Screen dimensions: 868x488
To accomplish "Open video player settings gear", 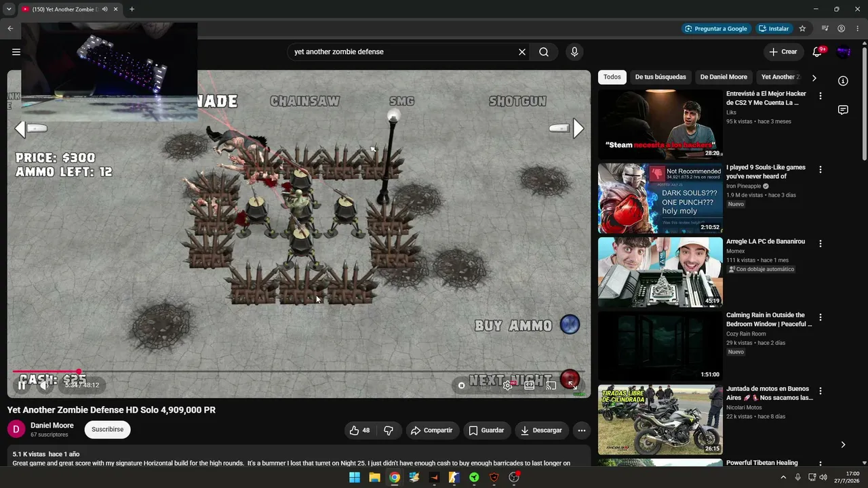I will (x=508, y=386).
